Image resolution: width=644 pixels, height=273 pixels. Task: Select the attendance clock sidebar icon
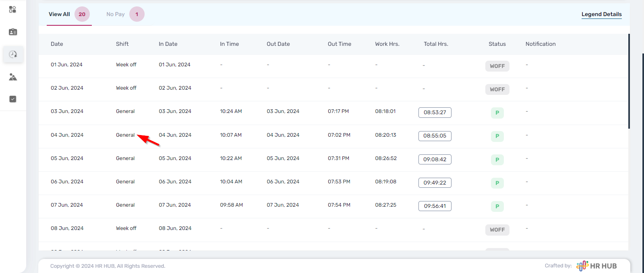coord(13,54)
